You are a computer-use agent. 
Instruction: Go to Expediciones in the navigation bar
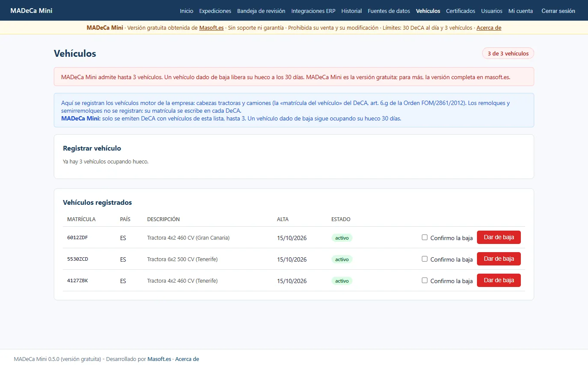(x=215, y=11)
